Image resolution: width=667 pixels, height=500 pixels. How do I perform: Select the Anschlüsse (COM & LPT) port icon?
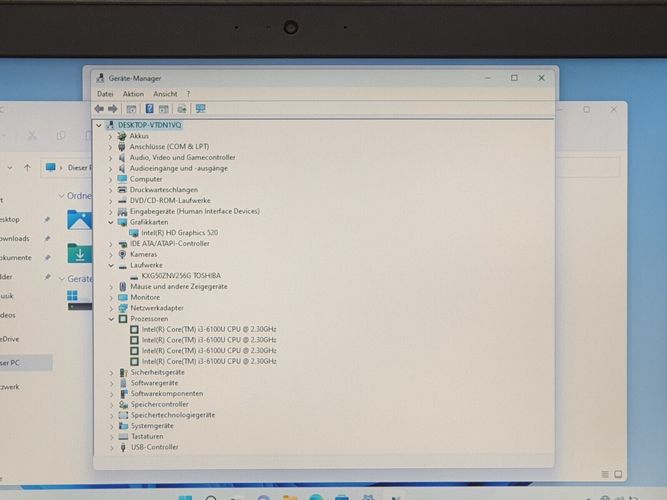[x=122, y=146]
